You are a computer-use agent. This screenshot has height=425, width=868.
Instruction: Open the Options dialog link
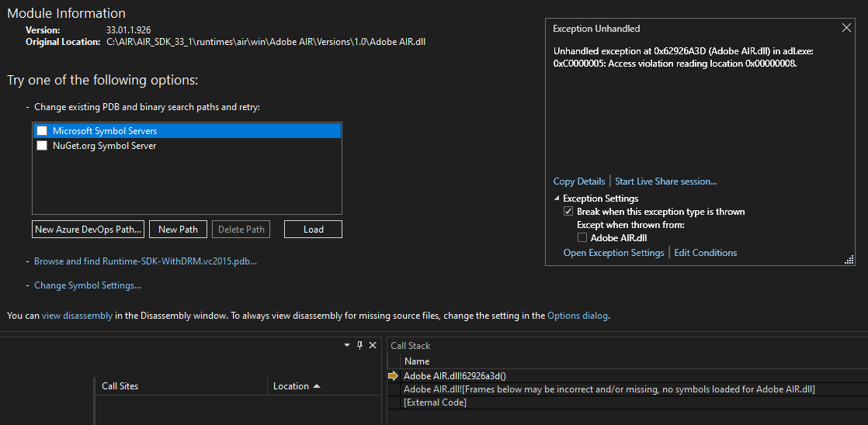[x=578, y=316]
